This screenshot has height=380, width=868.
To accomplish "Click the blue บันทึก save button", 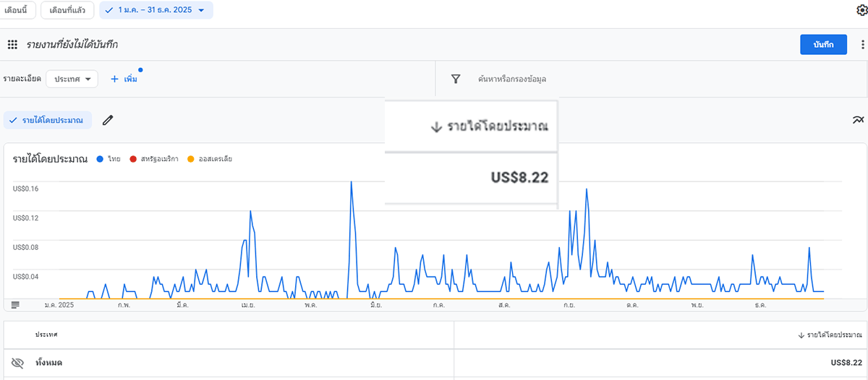I will pyautogui.click(x=823, y=45).
